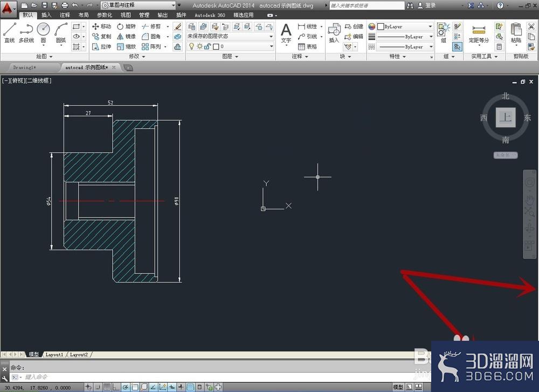Toggle ortho mode in status bar
This screenshot has width=539, height=392.
pyautogui.click(x=116, y=387)
